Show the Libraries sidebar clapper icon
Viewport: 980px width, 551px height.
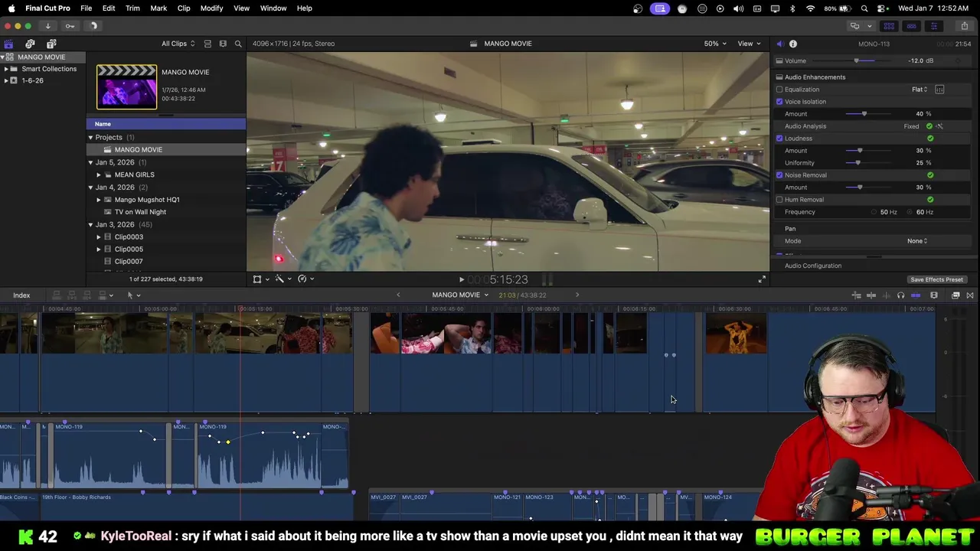point(8,44)
